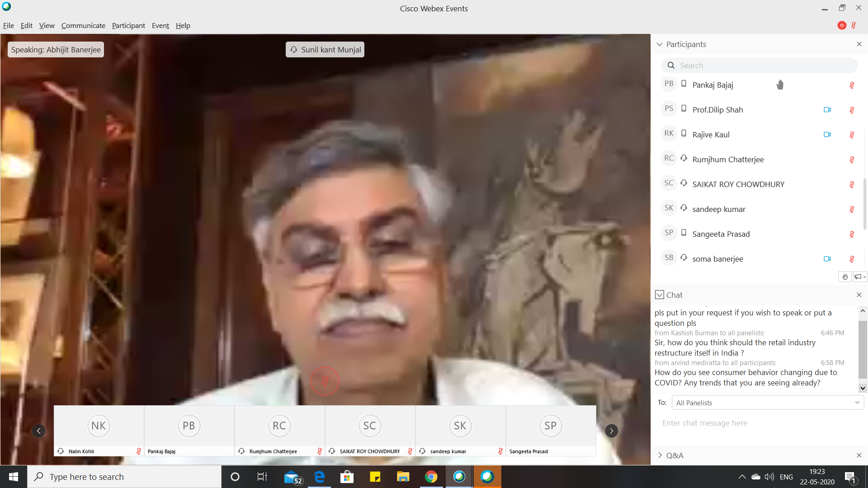Image resolution: width=868 pixels, height=488 pixels.
Task: Show previous participants in video strip
Action: pyautogui.click(x=39, y=431)
